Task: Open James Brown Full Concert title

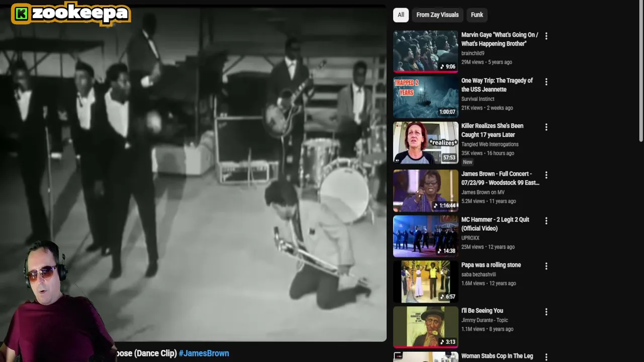Action: point(500,178)
